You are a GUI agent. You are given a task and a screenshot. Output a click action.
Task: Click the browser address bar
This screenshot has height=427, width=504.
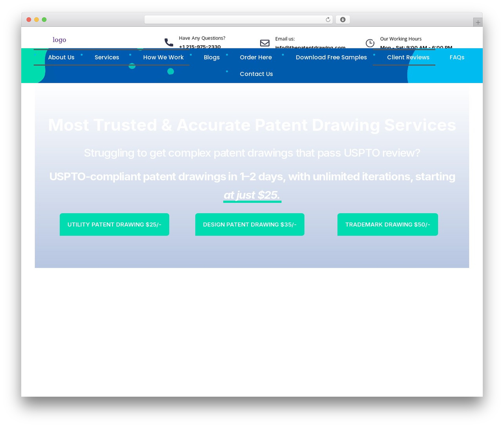[239, 20]
